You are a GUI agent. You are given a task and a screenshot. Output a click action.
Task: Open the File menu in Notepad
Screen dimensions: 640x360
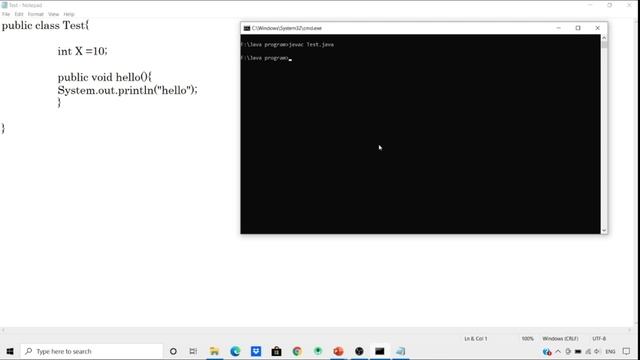coord(6,14)
